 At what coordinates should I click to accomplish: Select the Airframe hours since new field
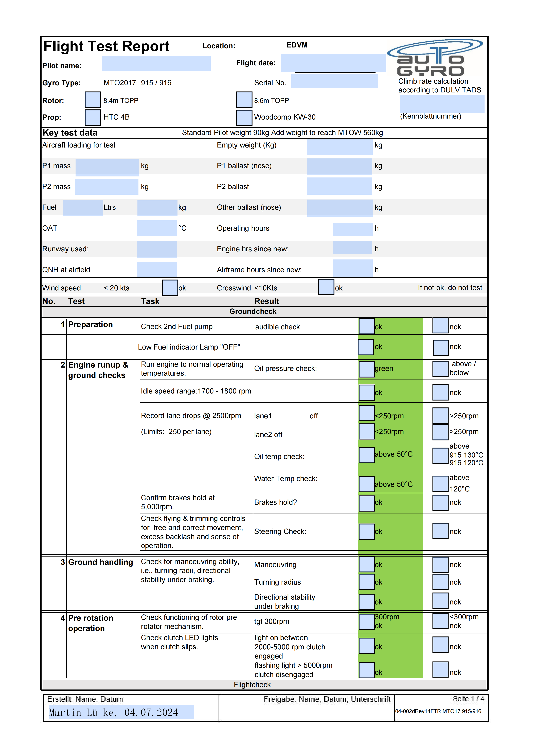click(x=353, y=268)
